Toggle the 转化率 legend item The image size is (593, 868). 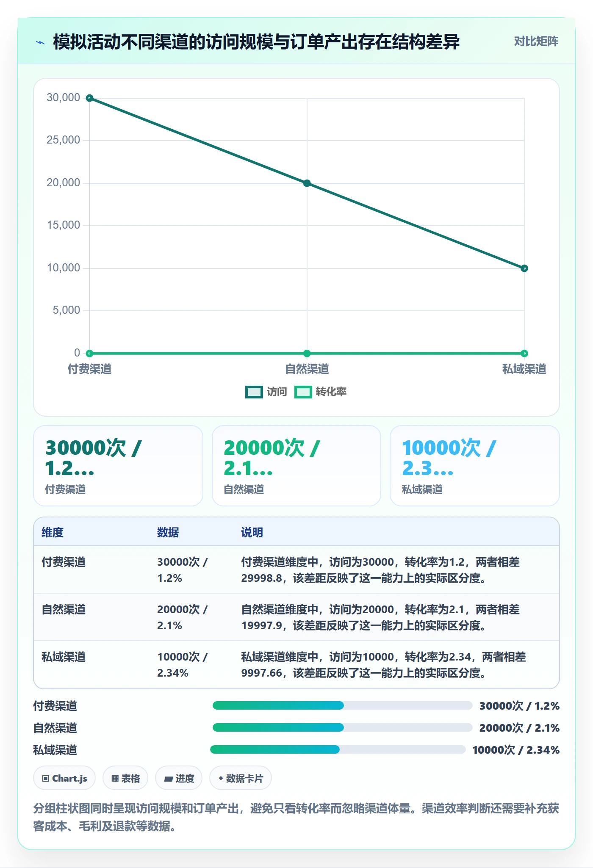(320, 392)
